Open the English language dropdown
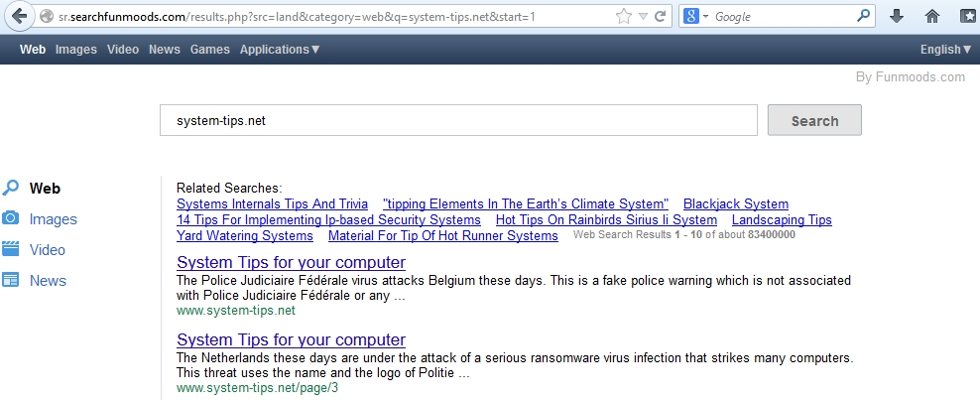Image resolution: width=980 pixels, height=400 pixels. (x=946, y=50)
